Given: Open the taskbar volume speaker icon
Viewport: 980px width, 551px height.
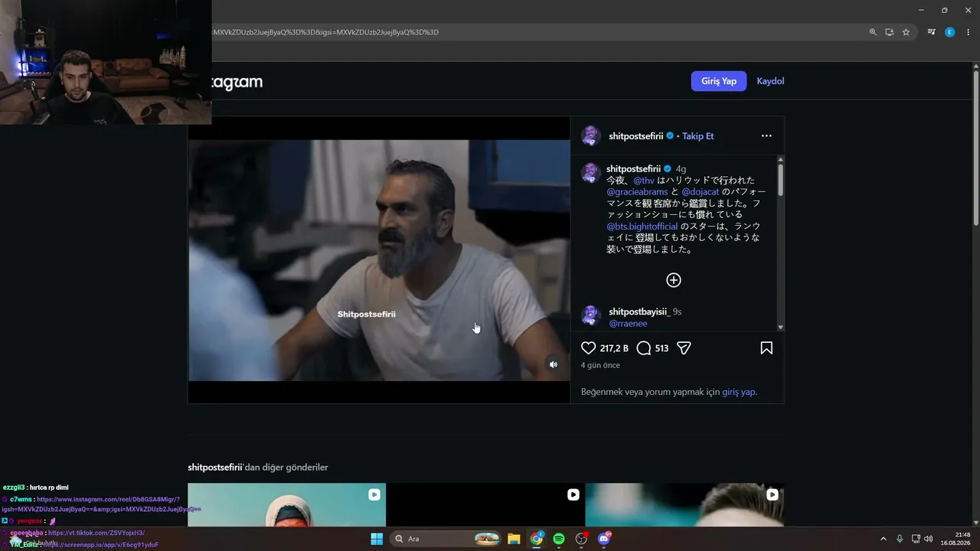Looking at the screenshot, I should pyautogui.click(x=929, y=539).
